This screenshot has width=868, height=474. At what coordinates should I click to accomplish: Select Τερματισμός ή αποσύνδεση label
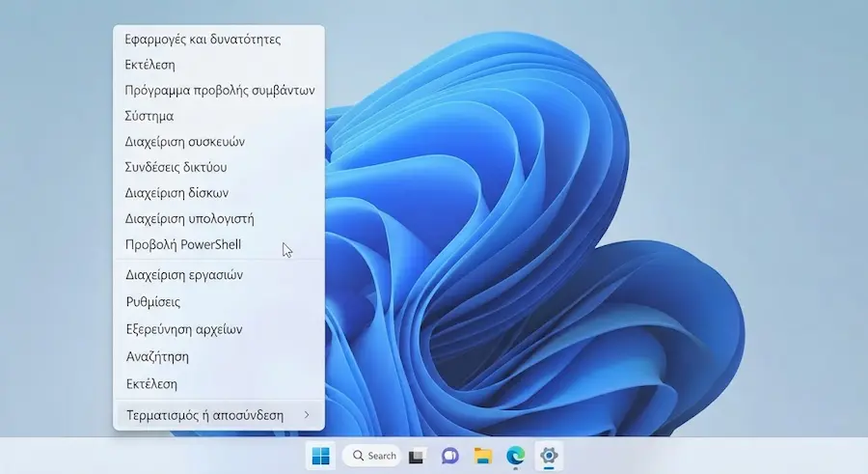[x=204, y=415]
